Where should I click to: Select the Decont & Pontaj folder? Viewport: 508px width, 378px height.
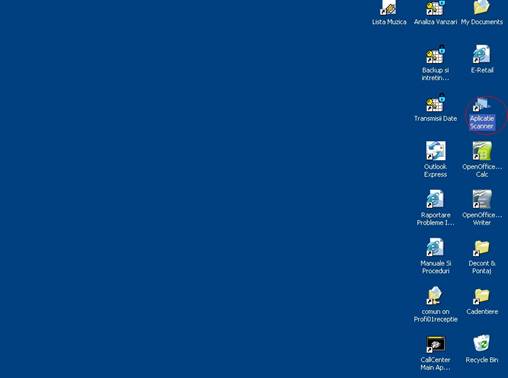(482, 248)
